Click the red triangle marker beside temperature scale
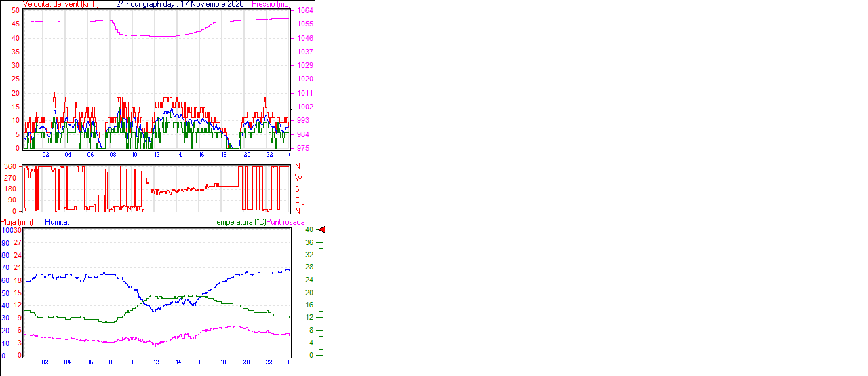 pyautogui.click(x=322, y=230)
